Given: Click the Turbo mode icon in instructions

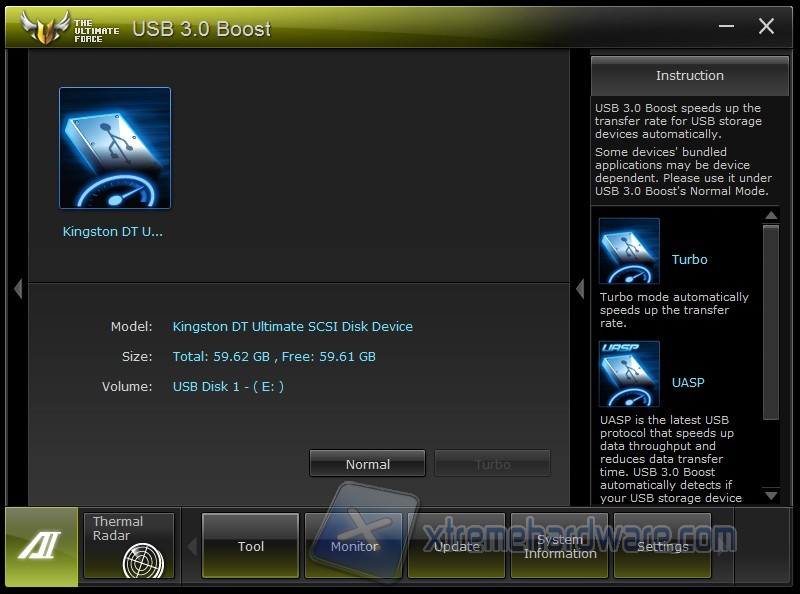Looking at the screenshot, I should 629,251.
